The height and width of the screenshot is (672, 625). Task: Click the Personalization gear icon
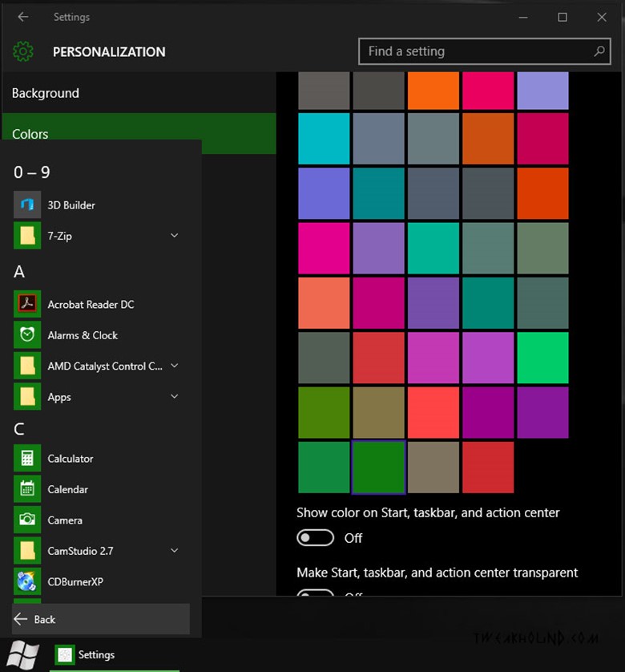pyautogui.click(x=23, y=52)
